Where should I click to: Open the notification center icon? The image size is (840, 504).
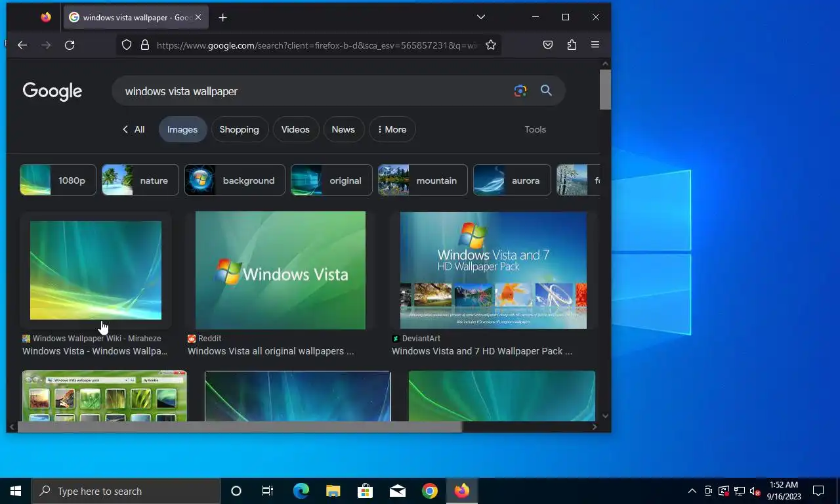point(818,491)
